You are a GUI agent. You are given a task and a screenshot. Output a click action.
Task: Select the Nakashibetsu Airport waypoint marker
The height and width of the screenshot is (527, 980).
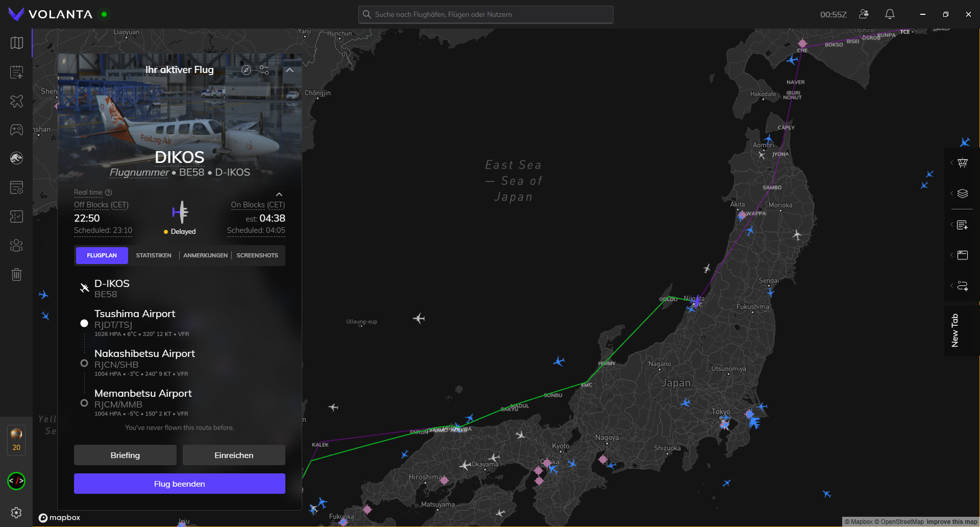point(84,363)
